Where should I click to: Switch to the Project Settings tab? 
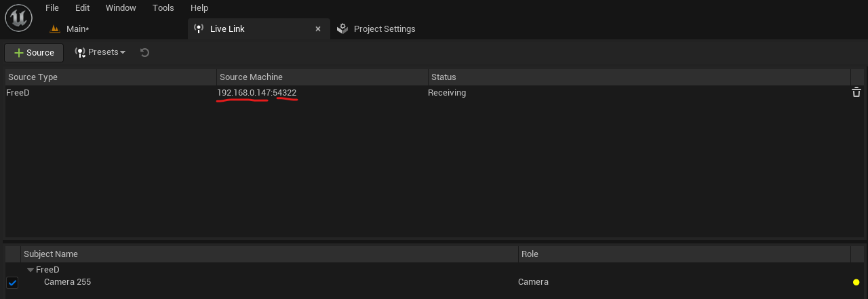tap(384, 29)
